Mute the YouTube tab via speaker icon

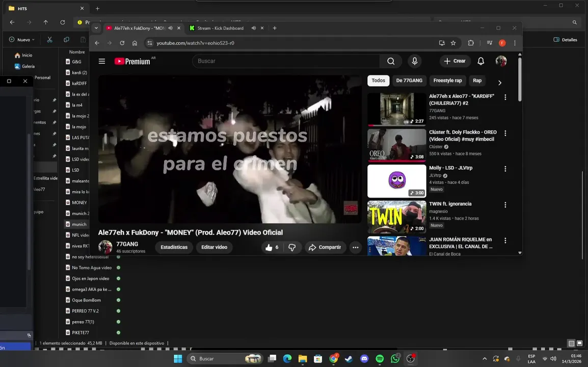[170, 28]
